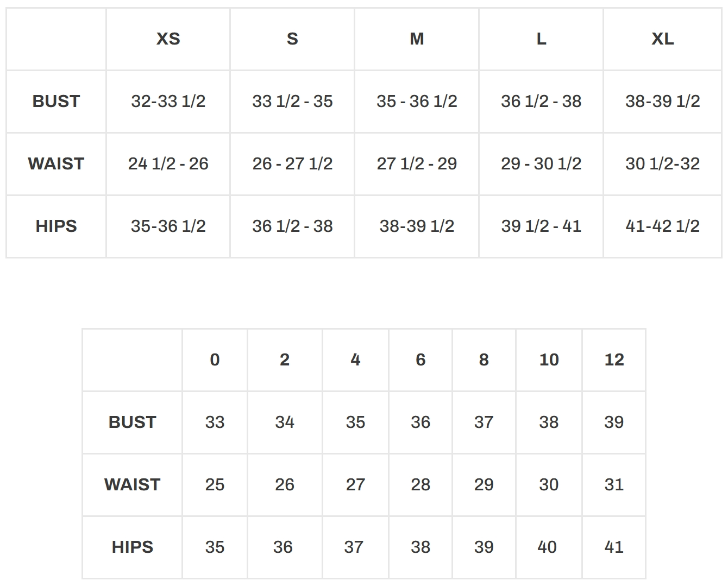Select the XL hips cell 41-42 1/2
Screen dimensions: 728x587
click(662, 226)
